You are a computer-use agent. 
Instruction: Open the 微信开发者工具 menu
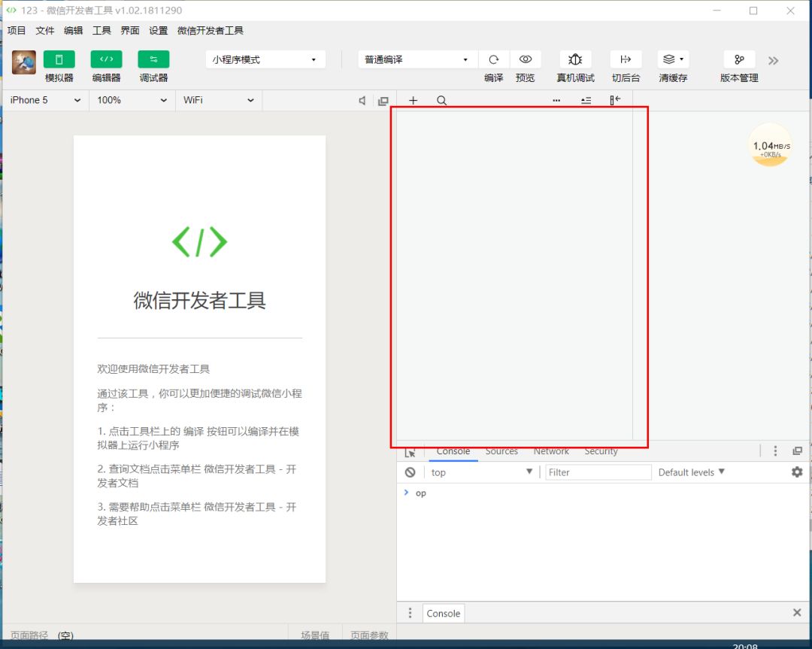[x=211, y=31]
